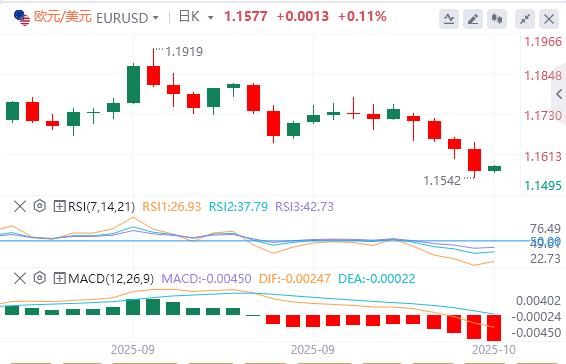Select the latest green candlestick

click(x=495, y=168)
